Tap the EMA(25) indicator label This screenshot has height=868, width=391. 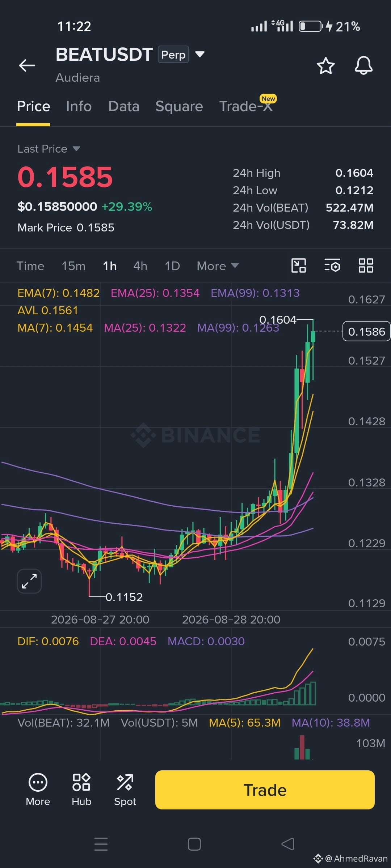[155, 293]
